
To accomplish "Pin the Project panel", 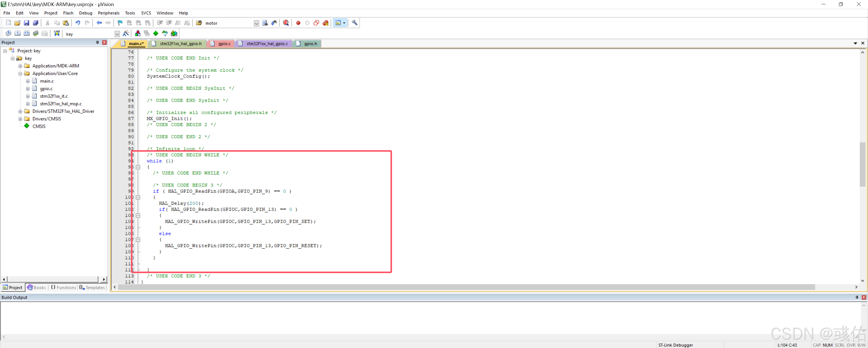I will click(x=97, y=42).
